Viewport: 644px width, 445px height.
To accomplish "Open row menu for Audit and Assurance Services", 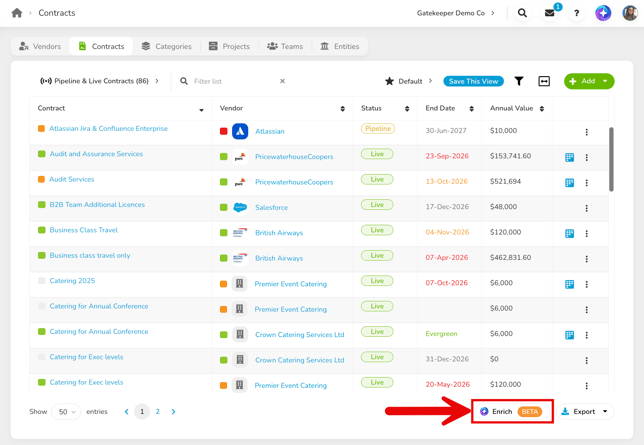I will tap(586, 157).
